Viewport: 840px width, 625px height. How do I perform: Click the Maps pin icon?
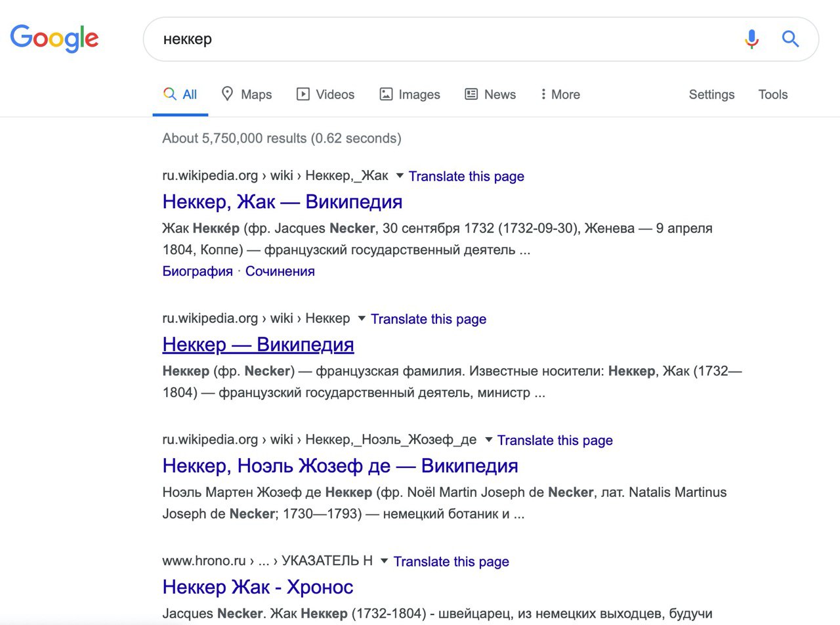click(x=227, y=94)
